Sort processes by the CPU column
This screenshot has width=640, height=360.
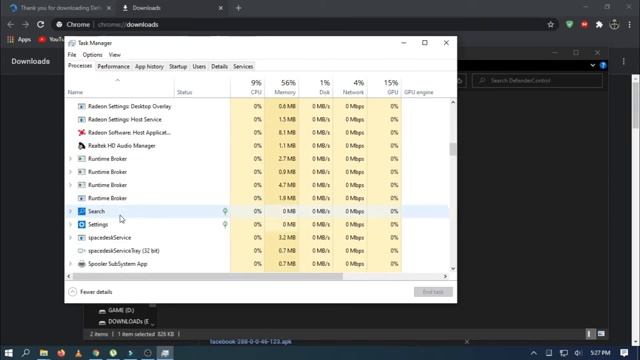pyautogui.click(x=247, y=87)
